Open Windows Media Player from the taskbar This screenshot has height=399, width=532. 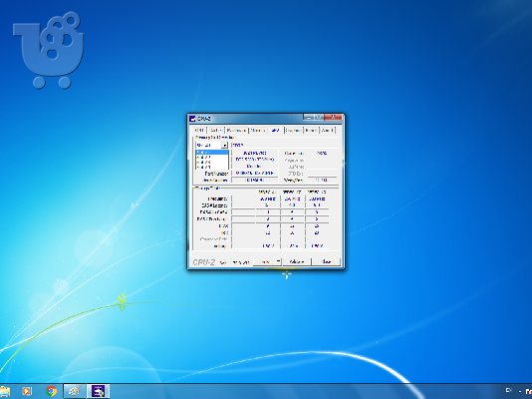pos(27,391)
